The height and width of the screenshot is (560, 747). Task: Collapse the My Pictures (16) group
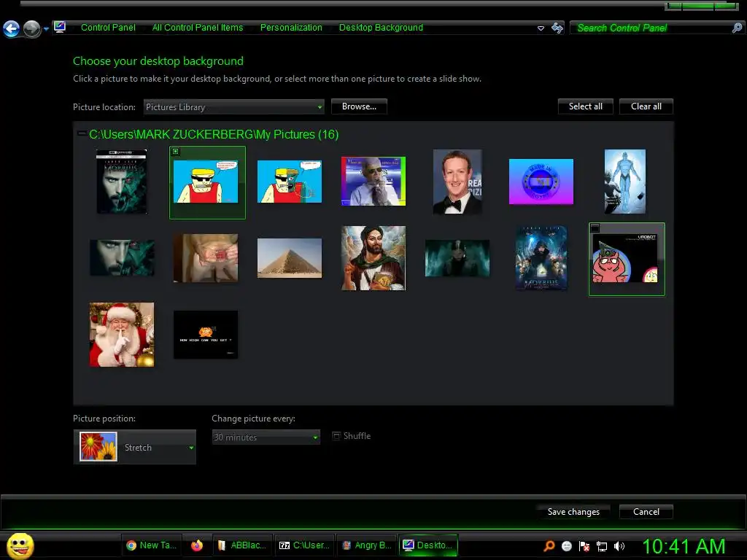pyautogui.click(x=82, y=134)
